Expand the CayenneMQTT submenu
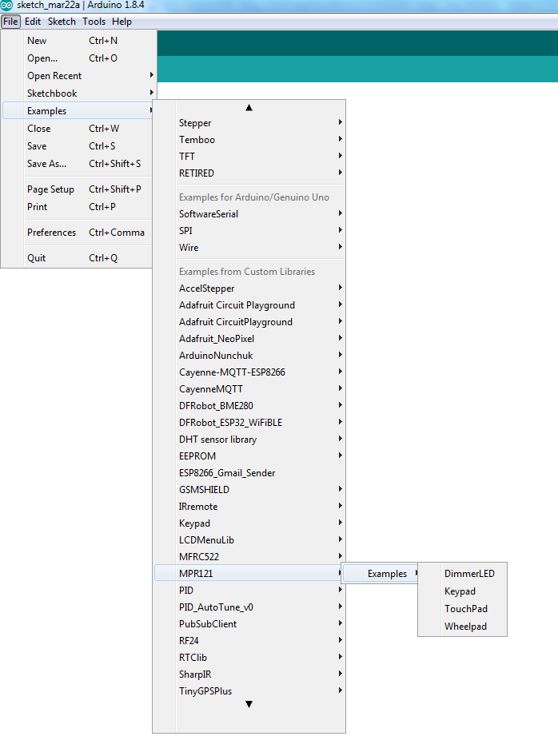The height and width of the screenshot is (756, 558). [x=249, y=389]
